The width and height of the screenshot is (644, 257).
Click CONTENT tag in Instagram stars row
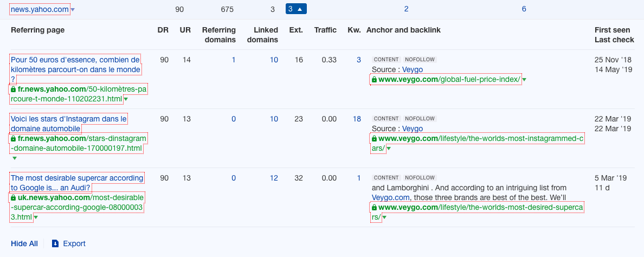[x=386, y=119]
